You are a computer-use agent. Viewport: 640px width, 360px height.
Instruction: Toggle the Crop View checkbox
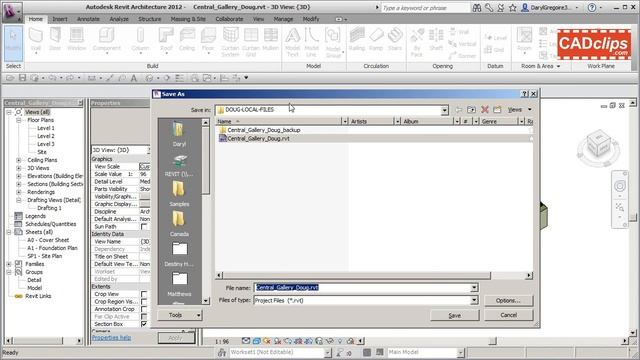144,294
